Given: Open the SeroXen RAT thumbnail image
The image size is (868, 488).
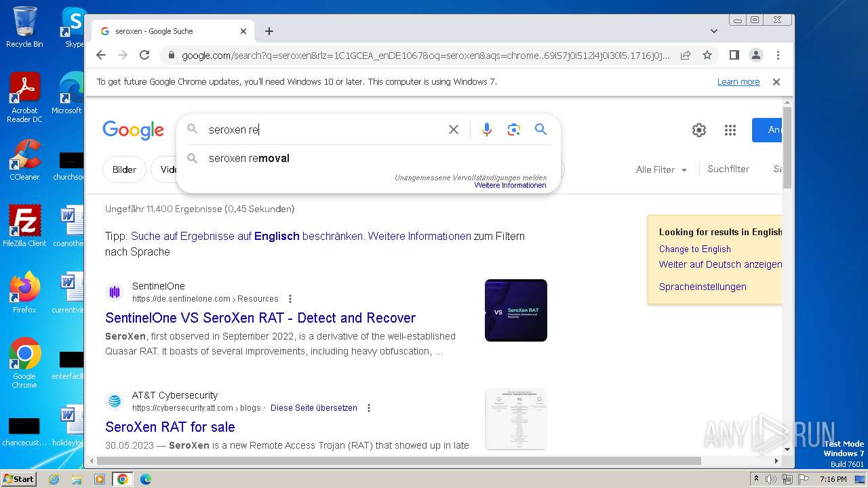Looking at the screenshot, I should [516, 310].
